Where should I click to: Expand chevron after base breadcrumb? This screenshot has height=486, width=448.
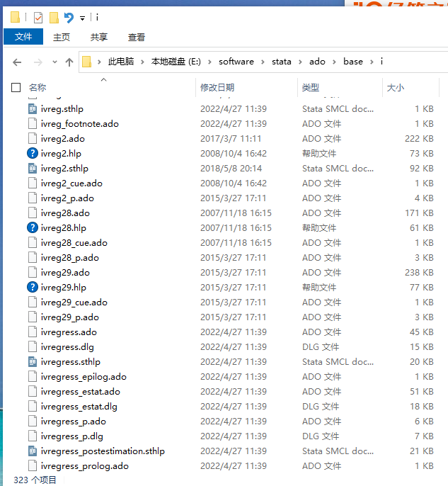[372, 62]
